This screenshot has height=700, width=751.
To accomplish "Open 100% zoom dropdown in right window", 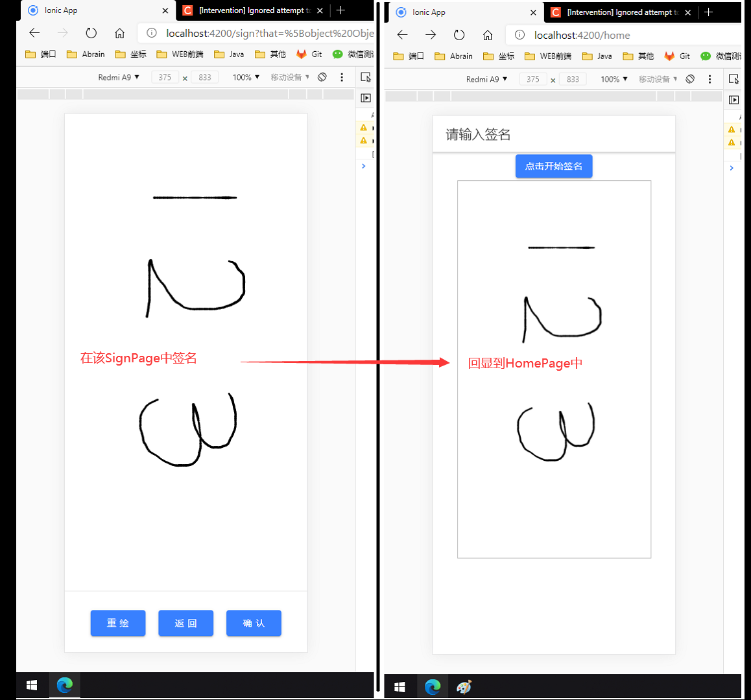I will point(614,79).
